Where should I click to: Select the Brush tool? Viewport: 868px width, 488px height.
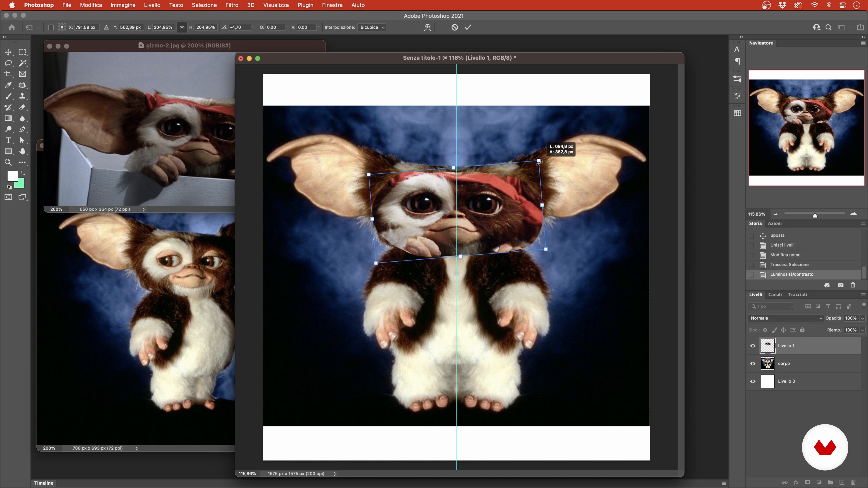[x=8, y=96]
